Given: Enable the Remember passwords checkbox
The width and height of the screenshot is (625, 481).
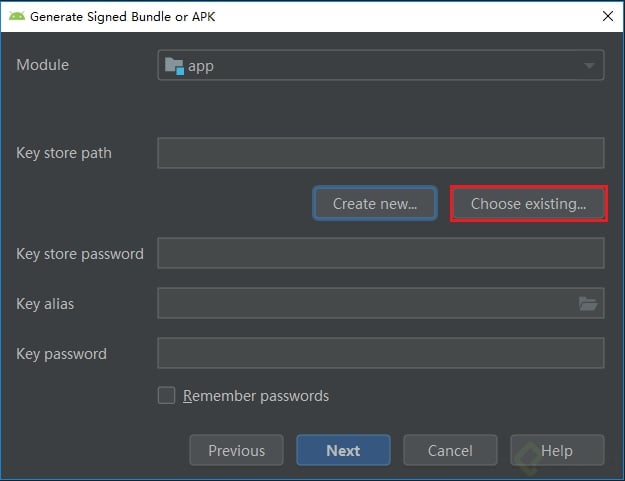Looking at the screenshot, I should coord(167,395).
